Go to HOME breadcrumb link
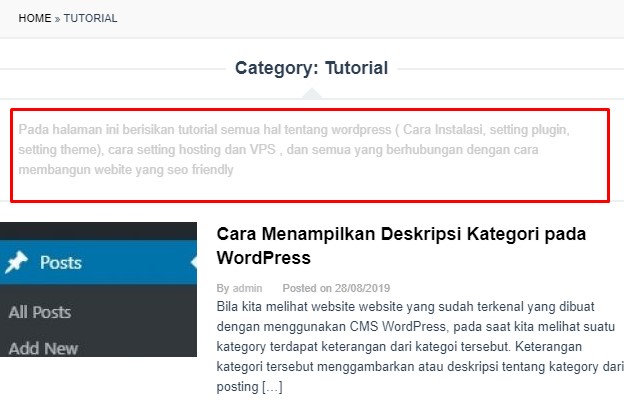Viewport: 624px width, 414px height. tap(35, 18)
